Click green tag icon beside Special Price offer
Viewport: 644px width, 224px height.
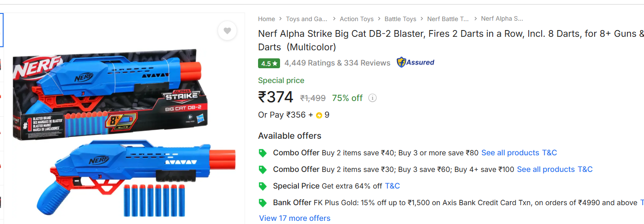point(263,186)
